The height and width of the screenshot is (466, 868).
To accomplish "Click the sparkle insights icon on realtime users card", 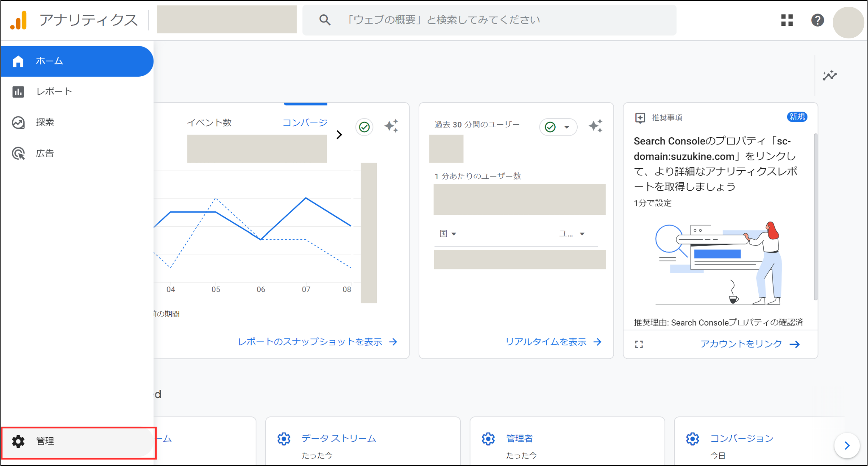I will 595,126.
